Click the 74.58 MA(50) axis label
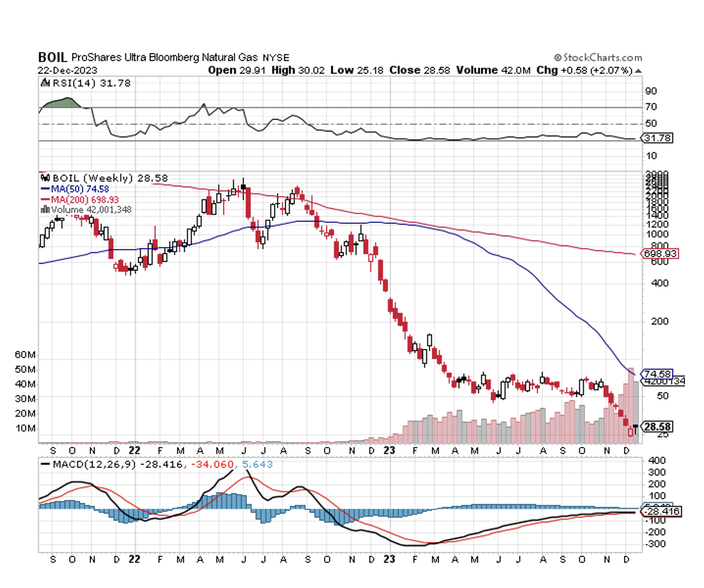This screenshot has height=588, width=704. point(657,373)
